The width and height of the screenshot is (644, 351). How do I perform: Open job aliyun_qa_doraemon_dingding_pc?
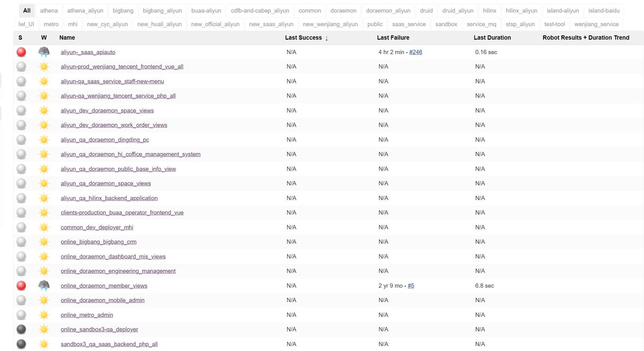pyautogui.click(x=105, y=140)
